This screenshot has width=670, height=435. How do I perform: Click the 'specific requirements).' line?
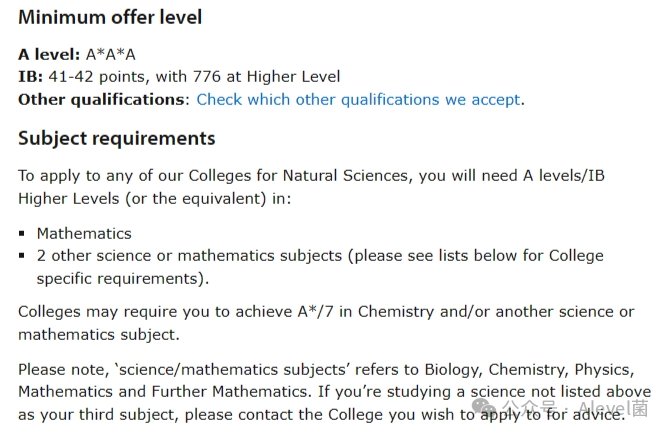pos(123,279)
